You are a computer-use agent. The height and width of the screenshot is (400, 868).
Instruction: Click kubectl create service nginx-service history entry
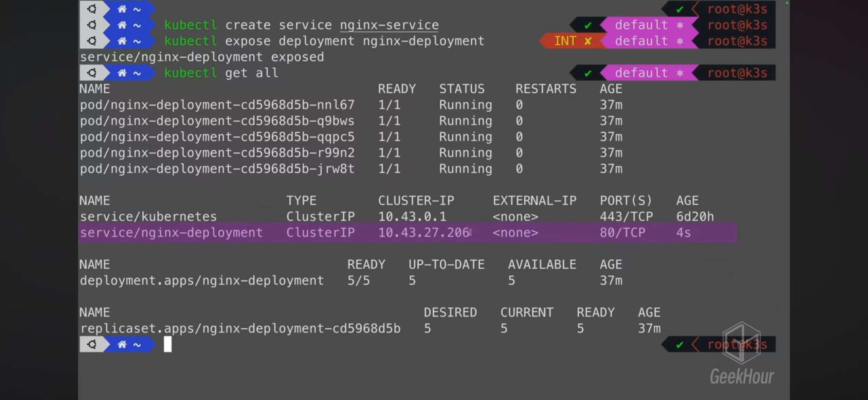coord(302,24)
